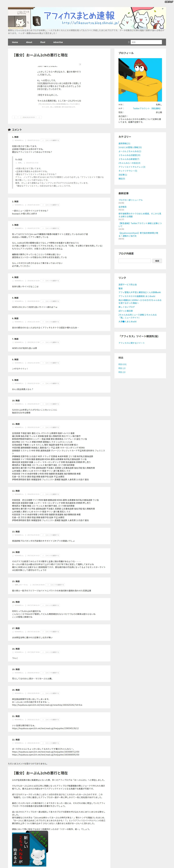Open the ２ちゃんねる新運営(7) category
Image resolution: width=174 pixels, height=868 pixels.
[x=129, y=159]
